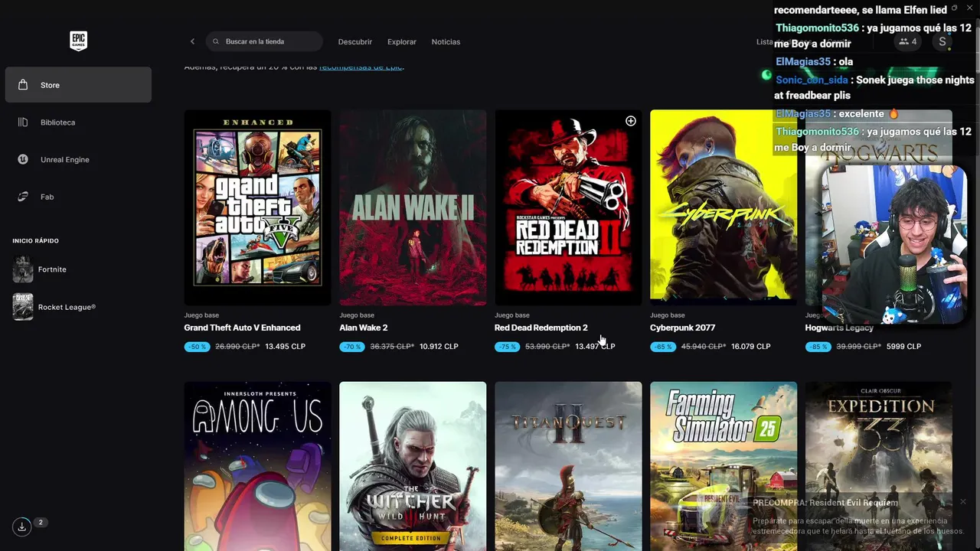Click the Store shopping bag icon
This screenshot has height=551, width=980.
[23, 85]
